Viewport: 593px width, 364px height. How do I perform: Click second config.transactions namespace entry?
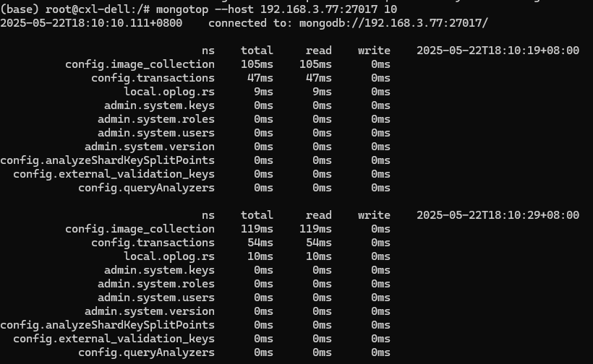pos(153,243)
